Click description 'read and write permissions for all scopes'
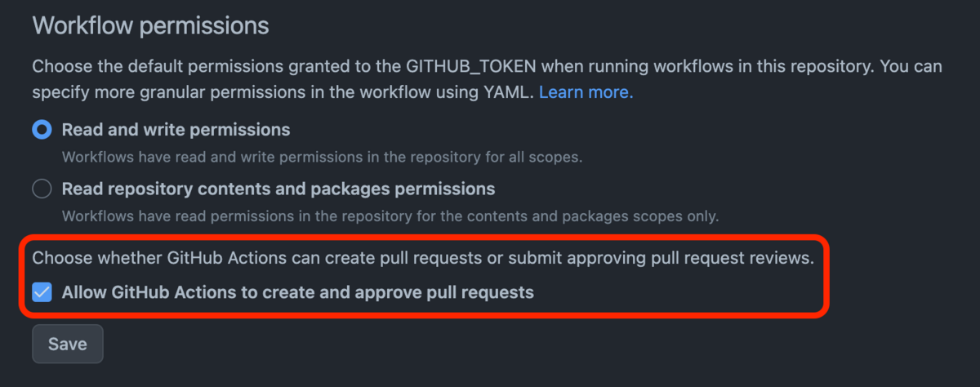 coord(322,156)
